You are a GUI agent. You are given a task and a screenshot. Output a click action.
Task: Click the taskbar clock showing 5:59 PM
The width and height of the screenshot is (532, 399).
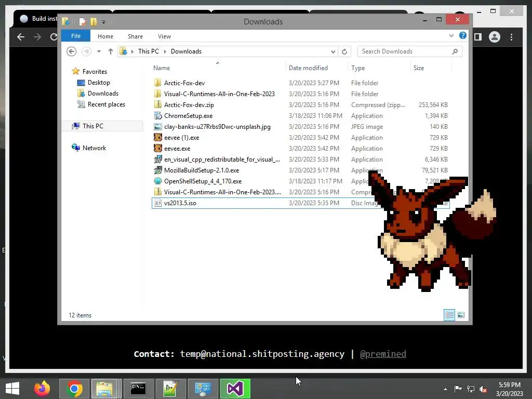509,389
